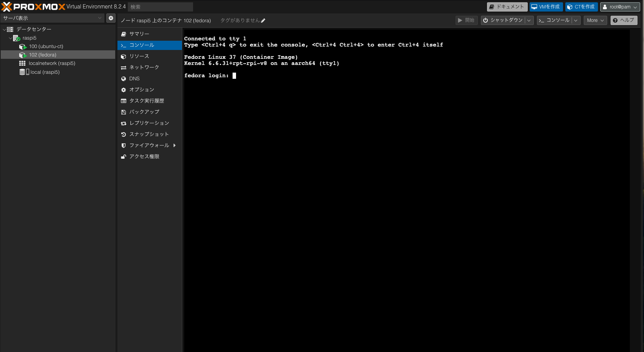This screenshot has height=352, width=644.
Task: Click the ヘルプ help button
Action: [x=624, y=20]
